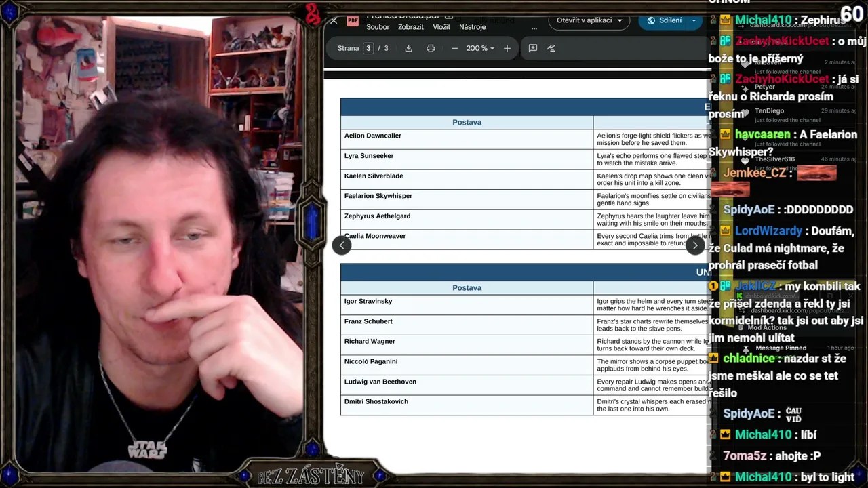Click the crown badge beside havcaaren
868x488 pixels.
click(x=726, y=135)
